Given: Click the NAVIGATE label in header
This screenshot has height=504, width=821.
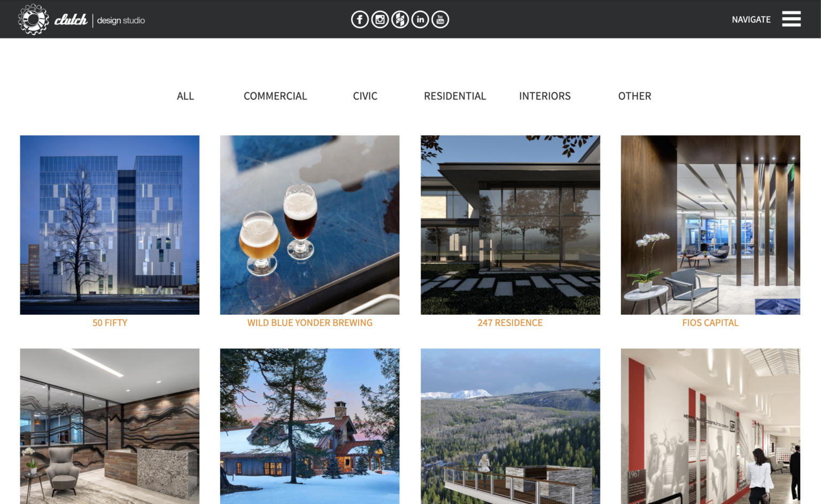Looking at the screenshot, I should click(751, 20).
